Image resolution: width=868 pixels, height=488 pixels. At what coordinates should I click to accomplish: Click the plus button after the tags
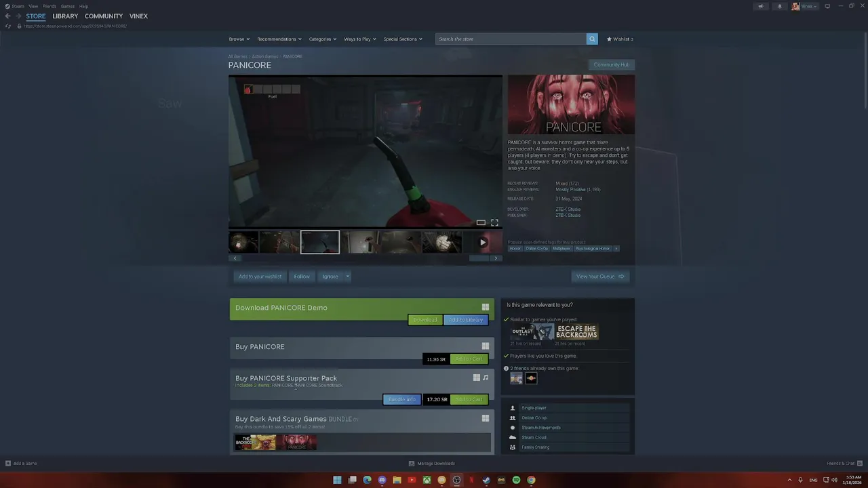click(x=616, y=249)
